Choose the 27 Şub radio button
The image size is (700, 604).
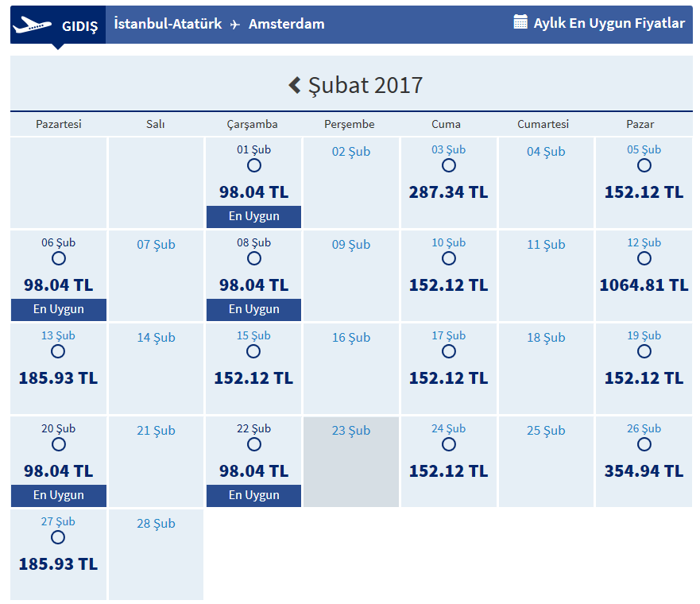[58, 537]
